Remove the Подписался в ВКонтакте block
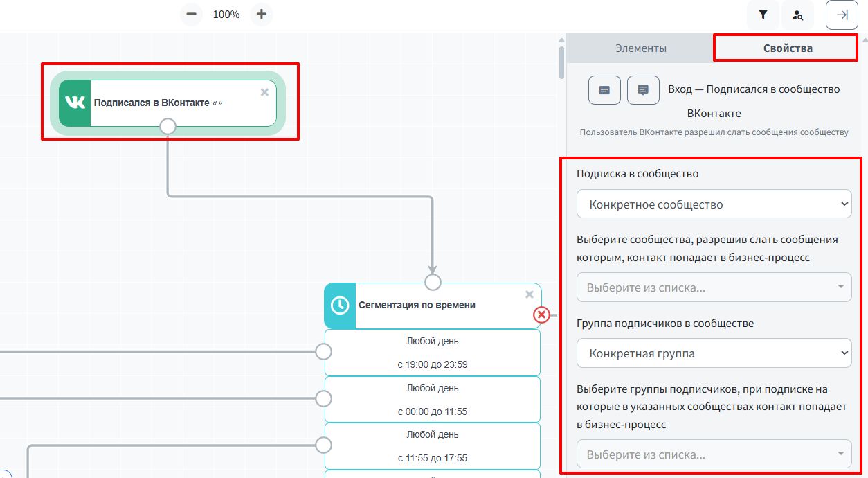Image resolution: width=868 pixels, height=478 pixels. click(x=264, y=92)
